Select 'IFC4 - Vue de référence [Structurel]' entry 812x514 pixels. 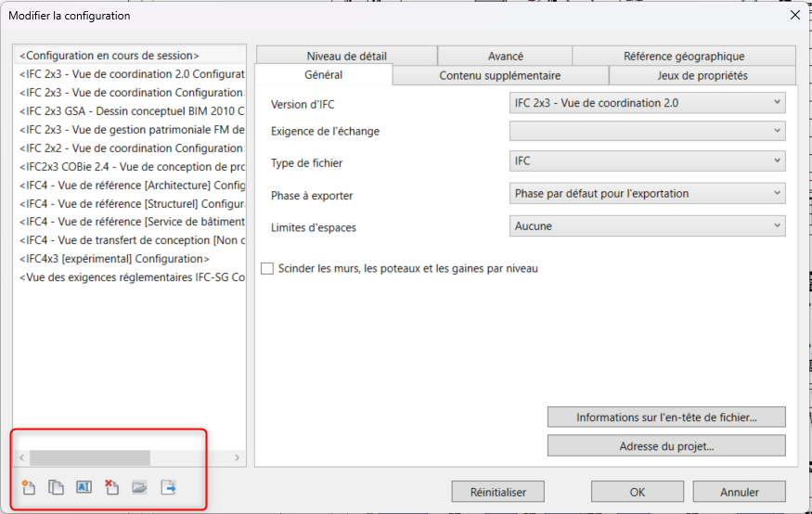pos(130,204)
